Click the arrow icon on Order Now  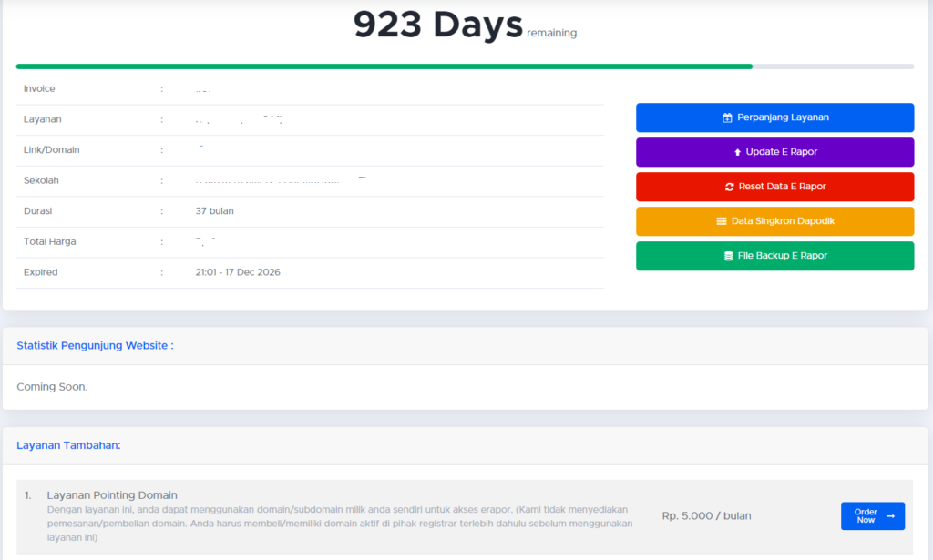pos(891,516)
